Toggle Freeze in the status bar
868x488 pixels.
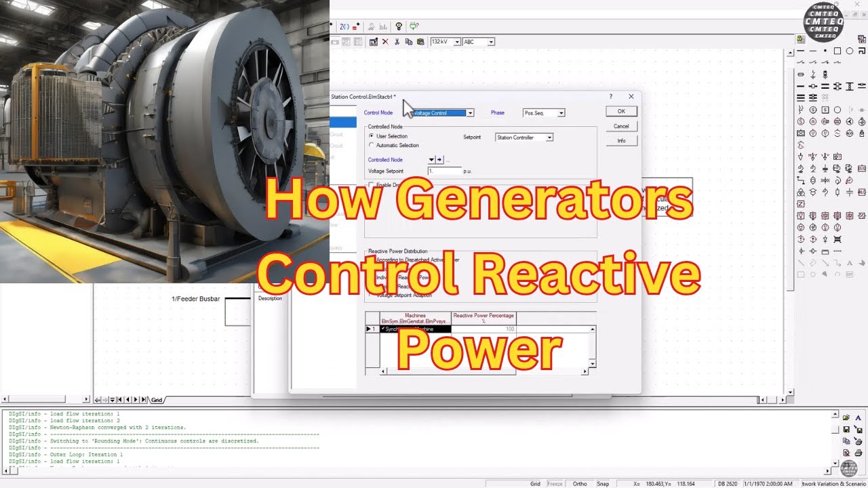tap(555, 484)
